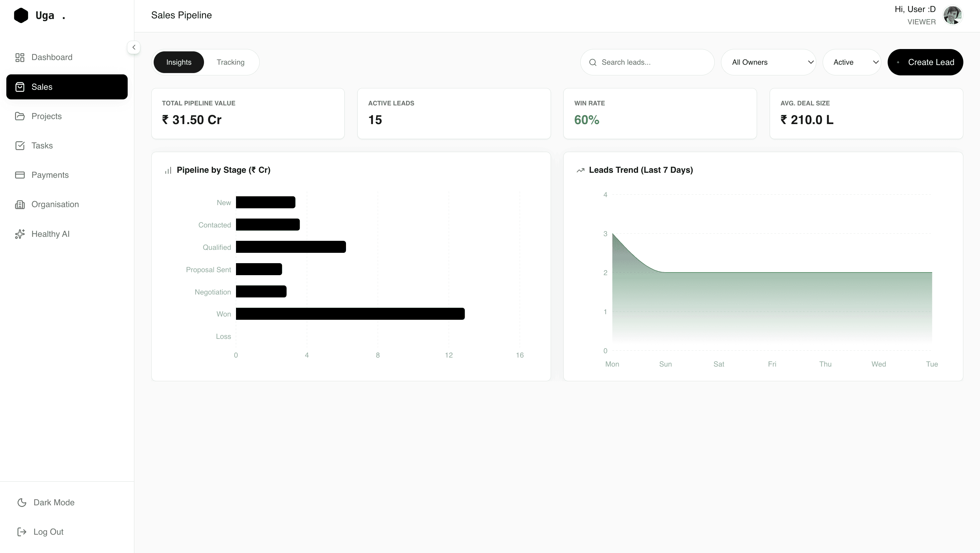Open the Dashboard grid icon
Image resolution: width=980 pixels, height=553 pixels.
tap(20, 57)
